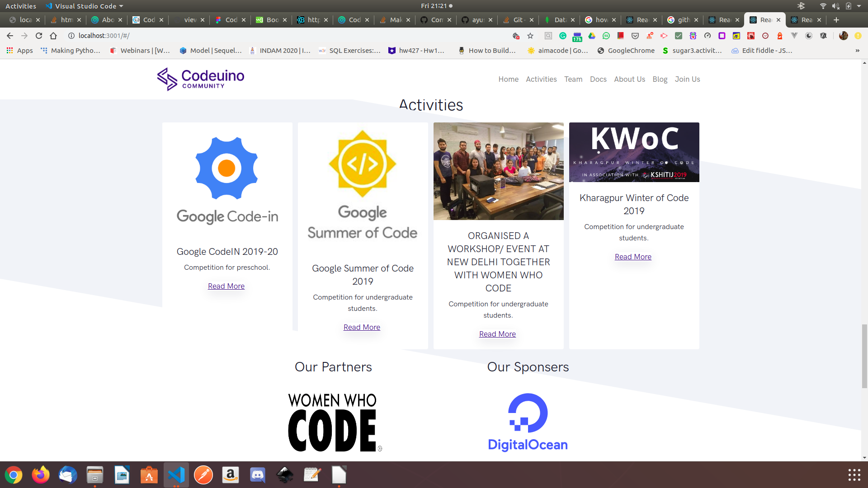Open Team in the navbar
The height and width of the screenshot is (488, 868).
click(573, 79)
